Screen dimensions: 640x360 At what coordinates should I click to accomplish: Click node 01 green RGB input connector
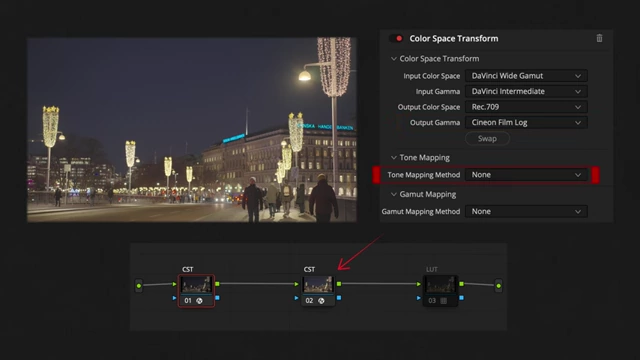coord(175,284)
